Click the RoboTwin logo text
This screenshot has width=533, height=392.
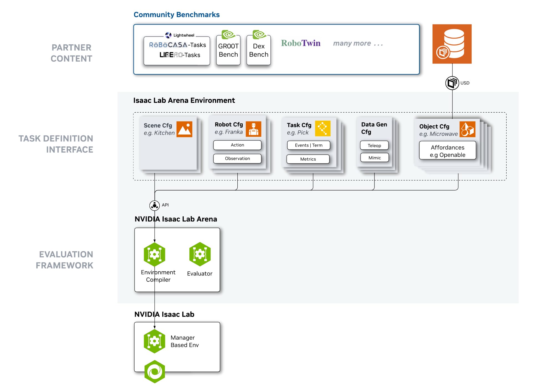pos(301,43)
